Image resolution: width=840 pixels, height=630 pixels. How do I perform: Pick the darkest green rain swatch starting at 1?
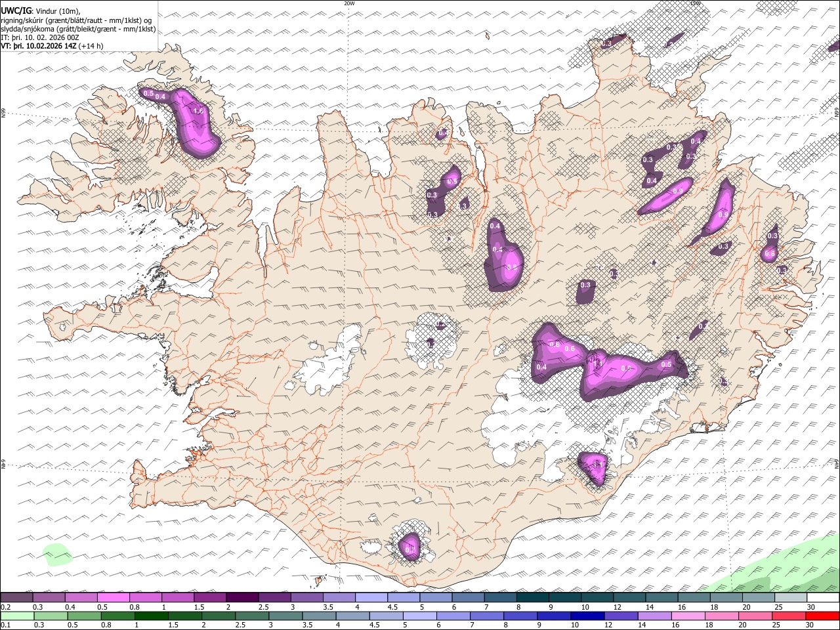(150, 616)
